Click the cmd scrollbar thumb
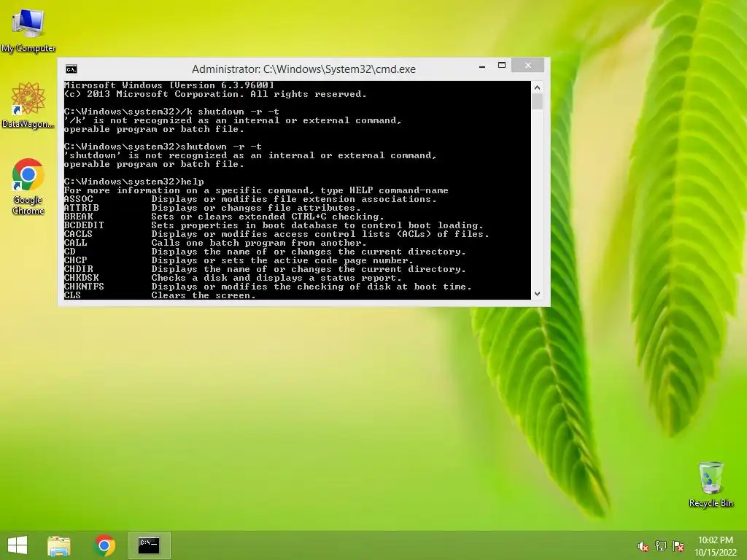Image resolution: width=747 pixels, height=560 pixels. tap(538, 102)
